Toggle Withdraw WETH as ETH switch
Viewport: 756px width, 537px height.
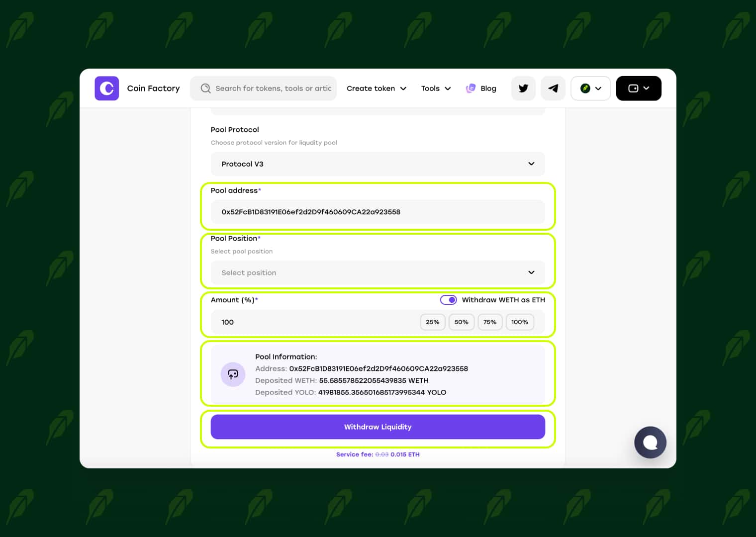point(449,300)
